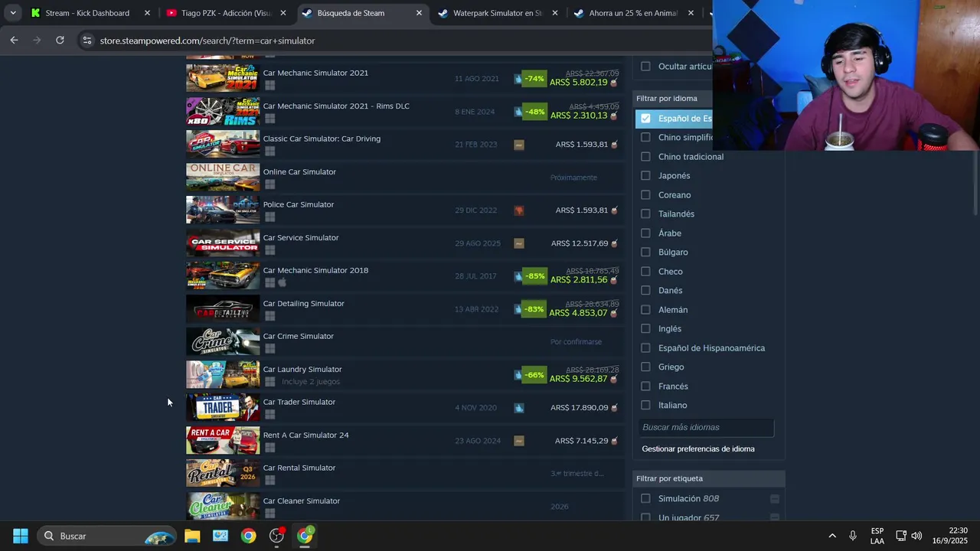Click the -74% discount badge
This screenshot has width=980, height=551.
534,78
